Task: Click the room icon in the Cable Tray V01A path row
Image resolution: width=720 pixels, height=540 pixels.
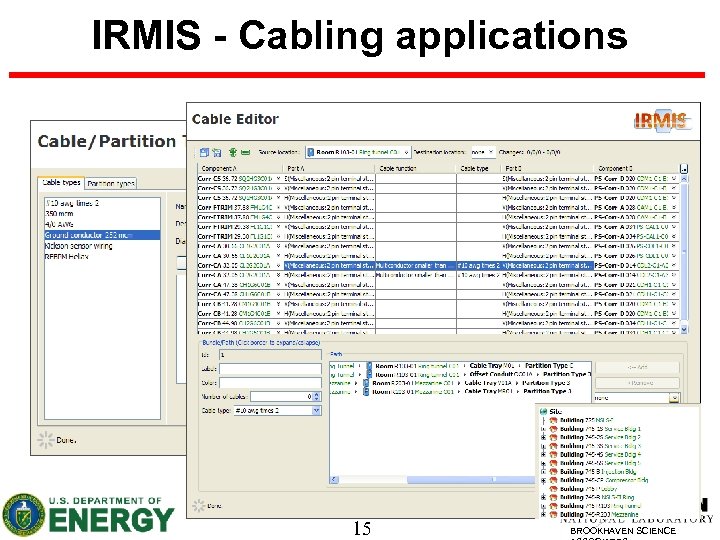Action: click(x=366, y=383)
